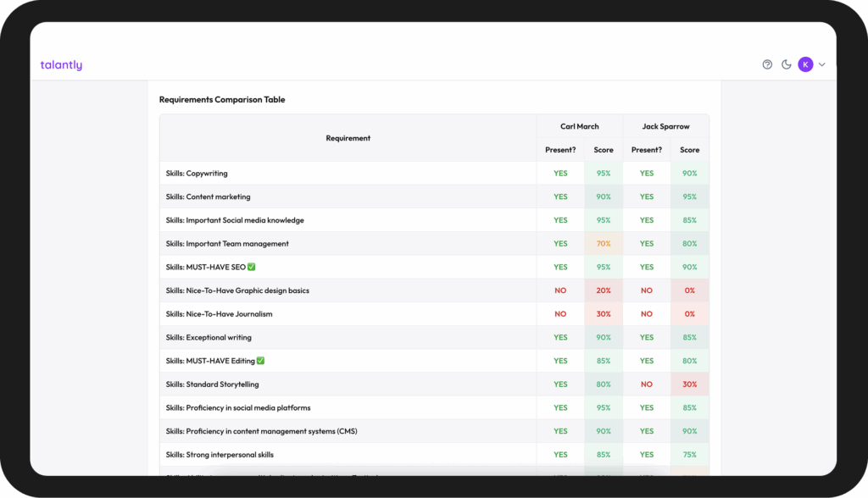This screenshot has width=868, height=498.
Task: Click the green check beside MUST-HAVE Editing
Action: click(x=261, y=361)
